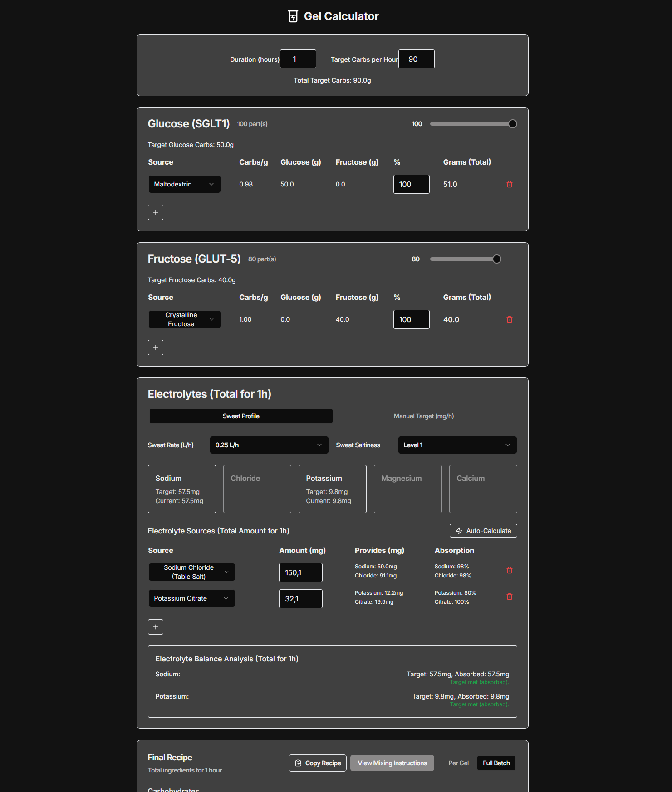Add a new fructose source with plus

click(x=156, y=347)
